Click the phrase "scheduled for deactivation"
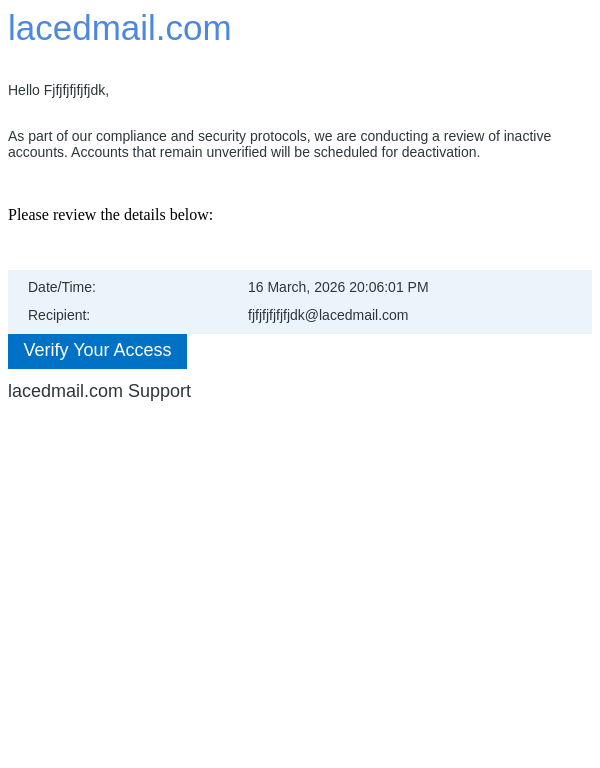Viewport: 600px width, 768px height. click(x=399, y=152)
